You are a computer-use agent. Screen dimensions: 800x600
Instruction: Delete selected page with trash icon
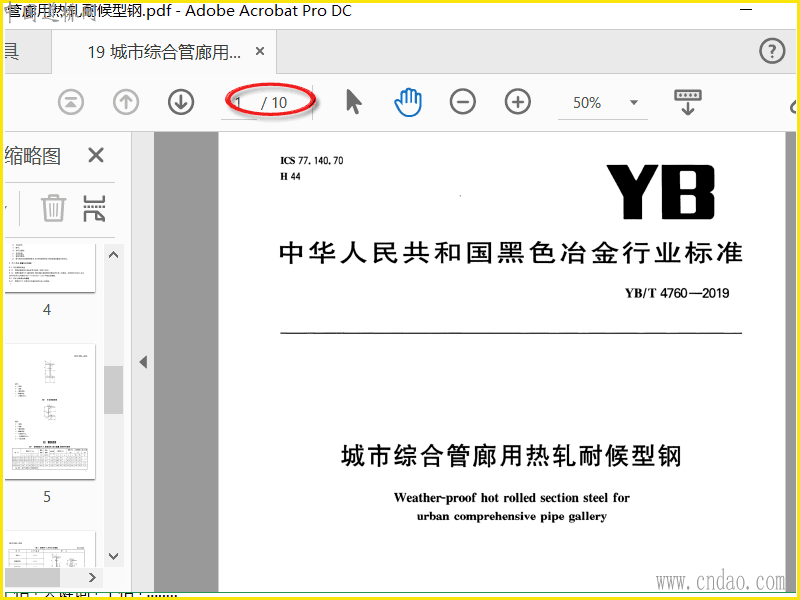point(53,208)
